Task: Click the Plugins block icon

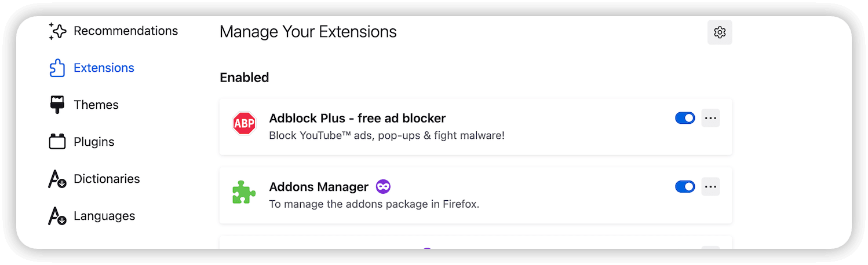Action: point(57,142)
